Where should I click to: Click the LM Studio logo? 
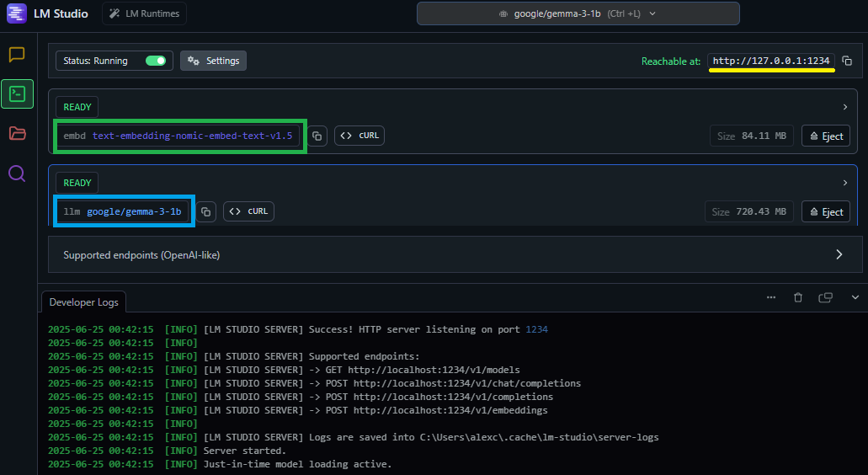[x=17, y=13]
